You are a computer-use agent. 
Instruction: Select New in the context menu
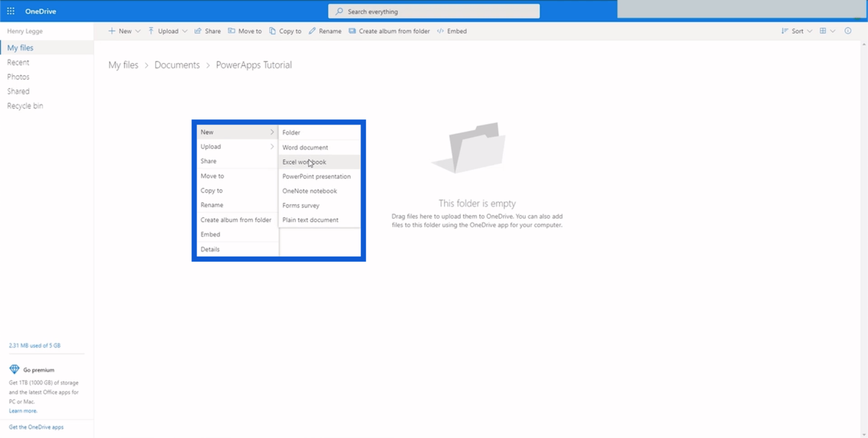237,132
